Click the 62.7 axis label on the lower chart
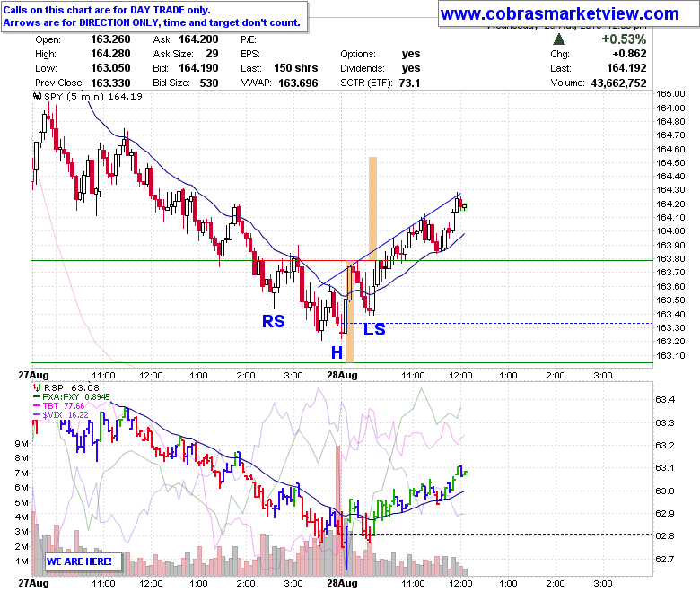This screenshot has width=700, height=591. coord(664,559)
